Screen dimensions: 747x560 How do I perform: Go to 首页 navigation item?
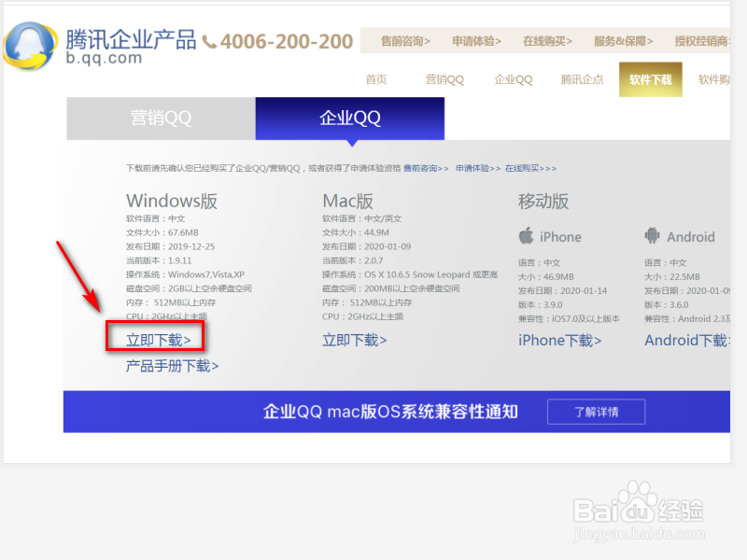[x=376, y=79]
